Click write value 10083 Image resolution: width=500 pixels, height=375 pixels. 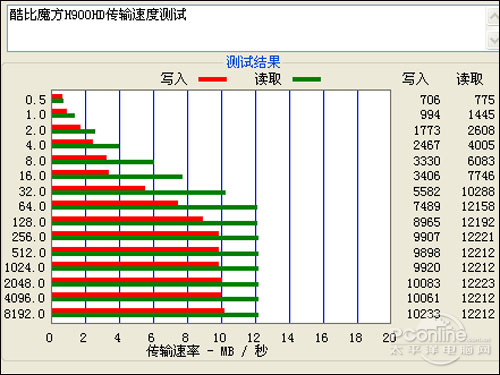point(424,283)
